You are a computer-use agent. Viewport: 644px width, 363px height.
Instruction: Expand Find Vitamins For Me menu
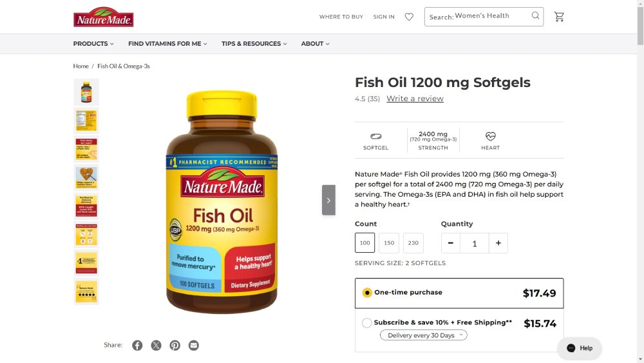coord(167,44)
